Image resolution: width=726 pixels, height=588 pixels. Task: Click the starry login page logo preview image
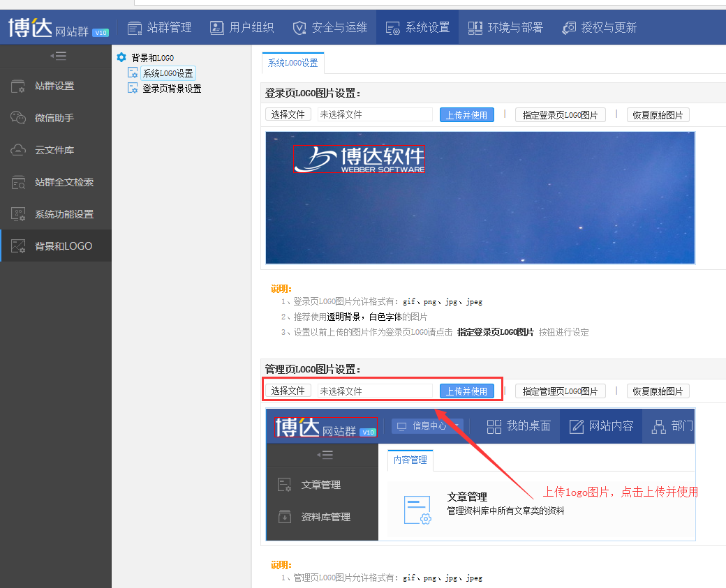(x=480, y=197)
